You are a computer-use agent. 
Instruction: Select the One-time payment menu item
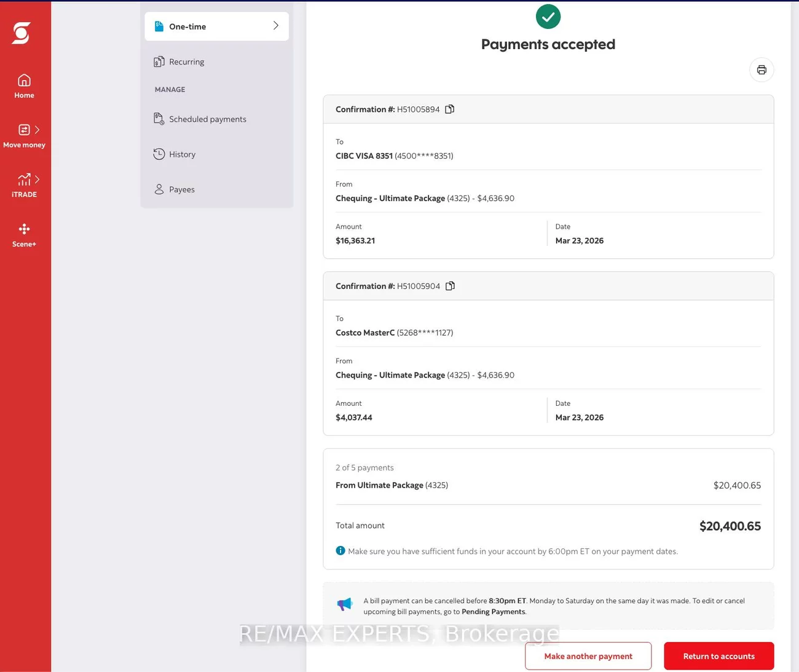[x=187, y=26]
